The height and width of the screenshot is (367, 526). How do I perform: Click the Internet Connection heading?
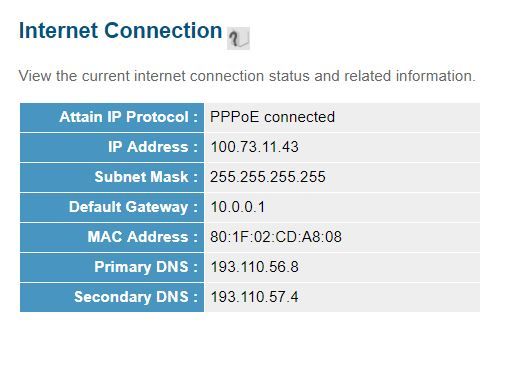pos(121,31)
